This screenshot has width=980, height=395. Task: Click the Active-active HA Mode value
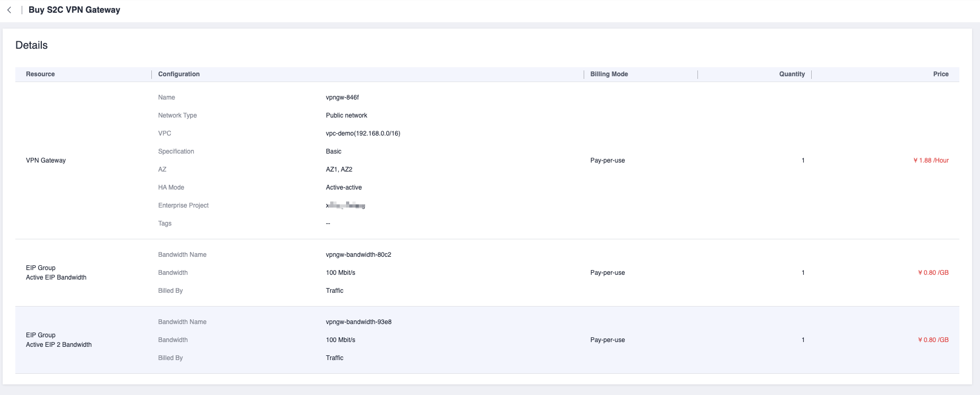click(344, 187)
